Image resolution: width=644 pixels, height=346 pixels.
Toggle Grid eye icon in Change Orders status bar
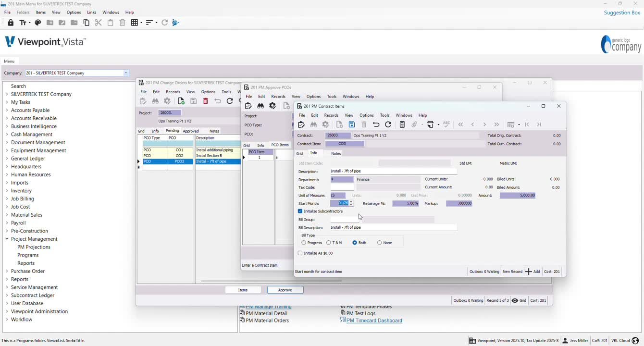tap(515, 301)
